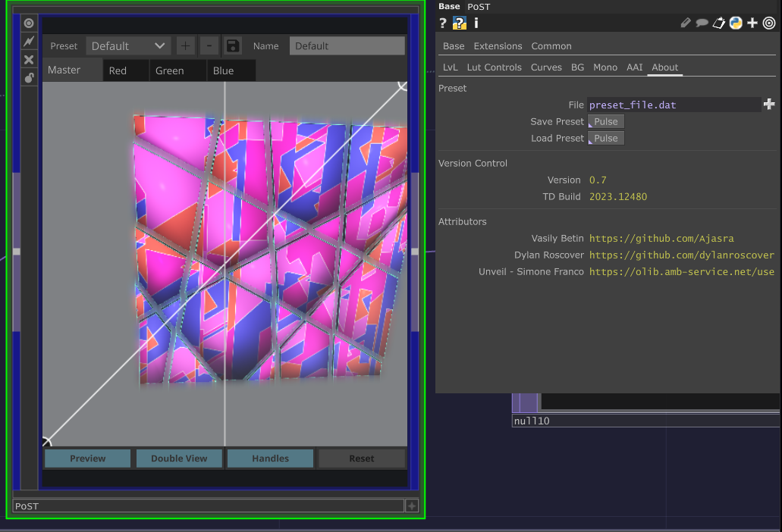Toggle the Preview button
This screenshot has width=782, height=532.
(x=88, y=458)
